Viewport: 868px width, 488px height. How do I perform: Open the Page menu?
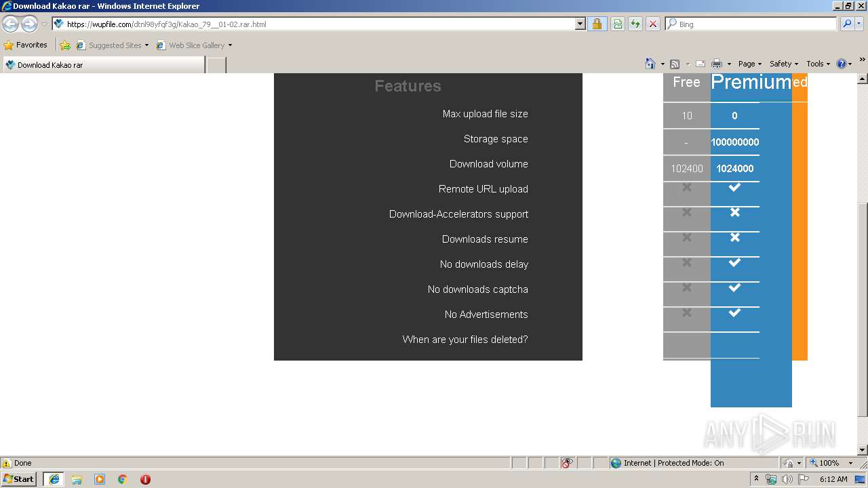750,64
